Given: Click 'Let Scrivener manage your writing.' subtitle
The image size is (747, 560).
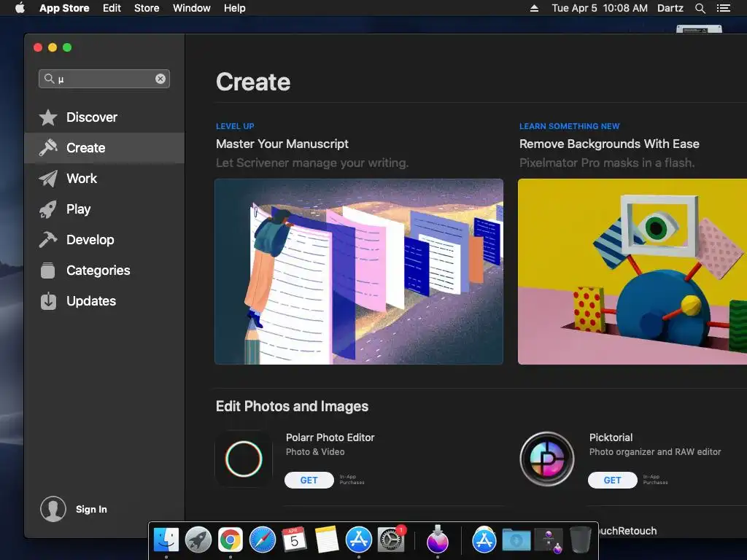Looking at the screenshot, I should click(312, 163).
